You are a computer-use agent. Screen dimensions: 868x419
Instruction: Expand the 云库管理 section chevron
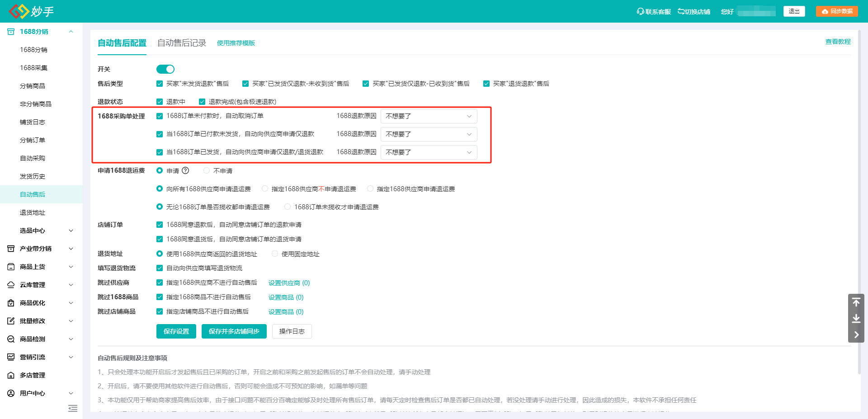point(71,285)
